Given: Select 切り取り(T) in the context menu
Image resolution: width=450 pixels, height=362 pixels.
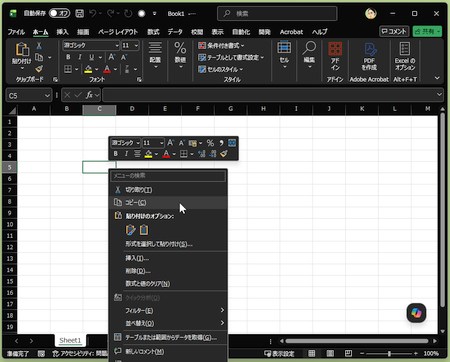Looking at the screenshot, I should click(169, 190).
